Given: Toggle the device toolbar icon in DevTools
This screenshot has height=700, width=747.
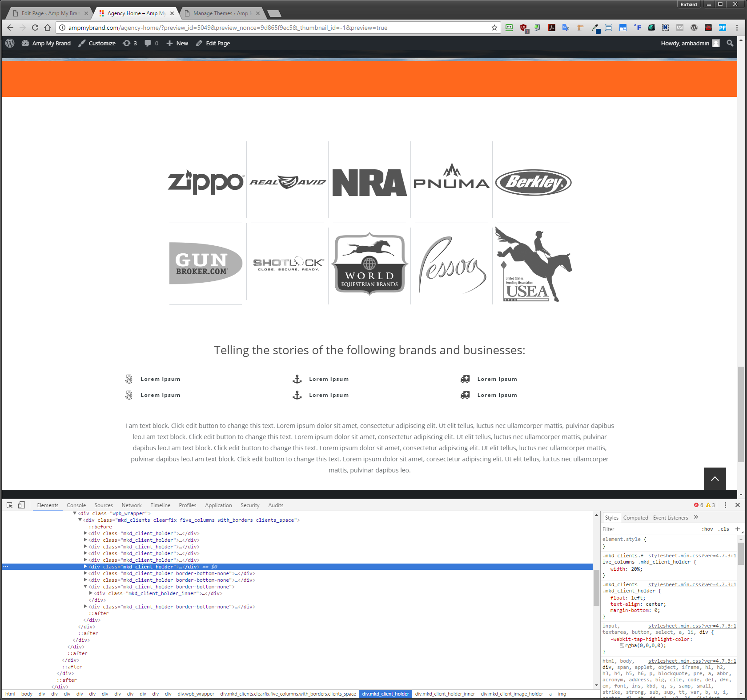Looking at the screenshot, I should tap(21, 505).
